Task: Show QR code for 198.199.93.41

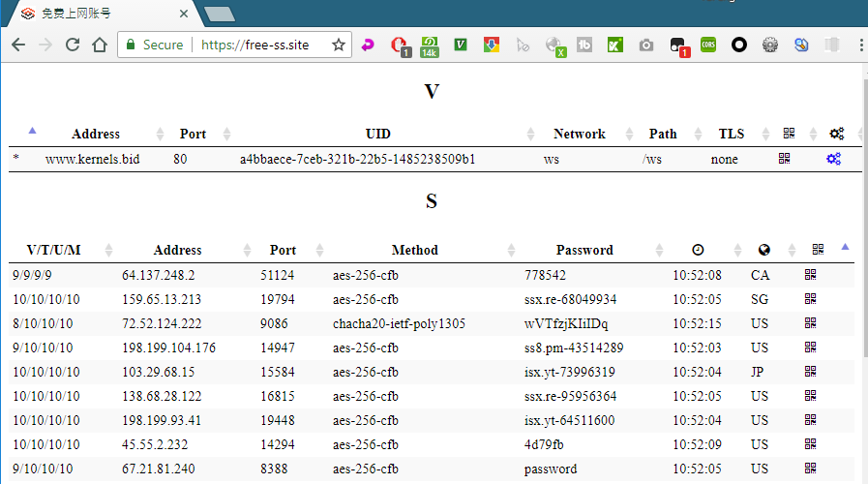Action: coord(811,420)
